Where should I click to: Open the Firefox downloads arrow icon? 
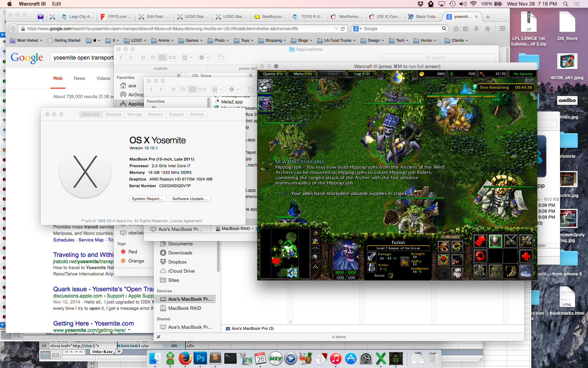[x=476, y=29]
